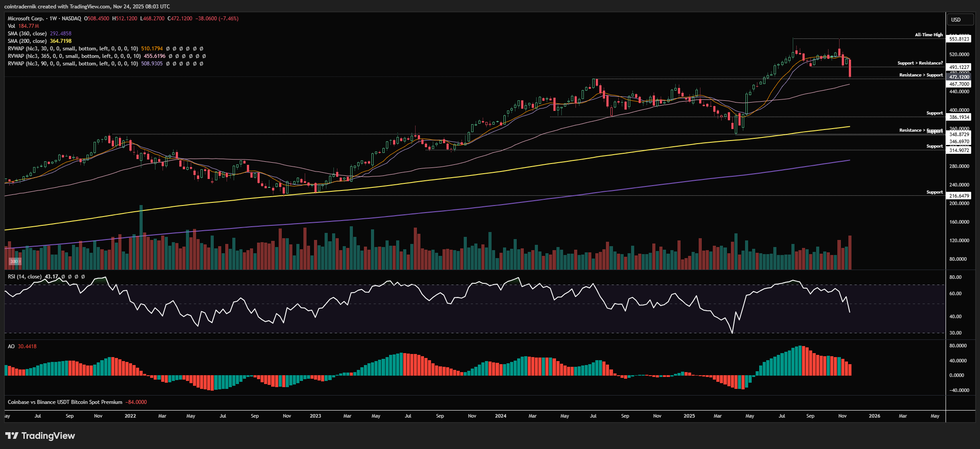This screenshot has width=980, height=449.
Task: Select the SMA (360, close) legend
Action: click(x=27, y=34)
